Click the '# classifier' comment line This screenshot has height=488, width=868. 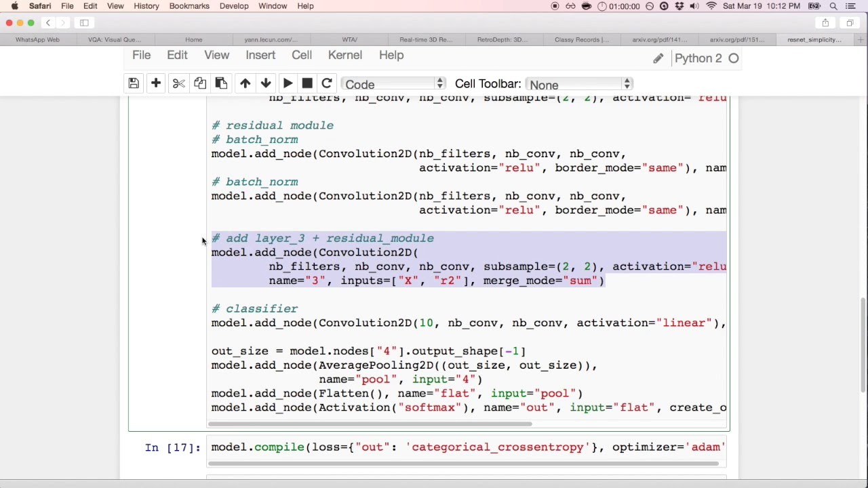point(254,308)
